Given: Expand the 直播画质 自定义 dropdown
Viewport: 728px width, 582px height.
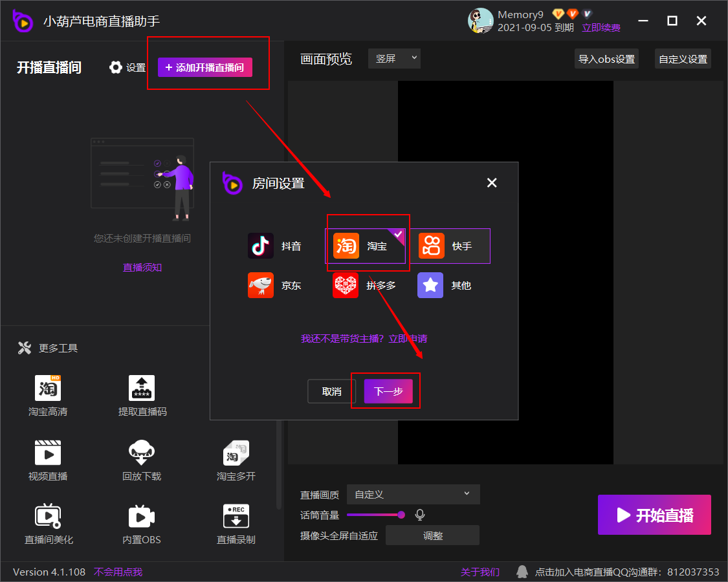Looking at the screenshot, I should pyautogui.click(x=414, y=494).
